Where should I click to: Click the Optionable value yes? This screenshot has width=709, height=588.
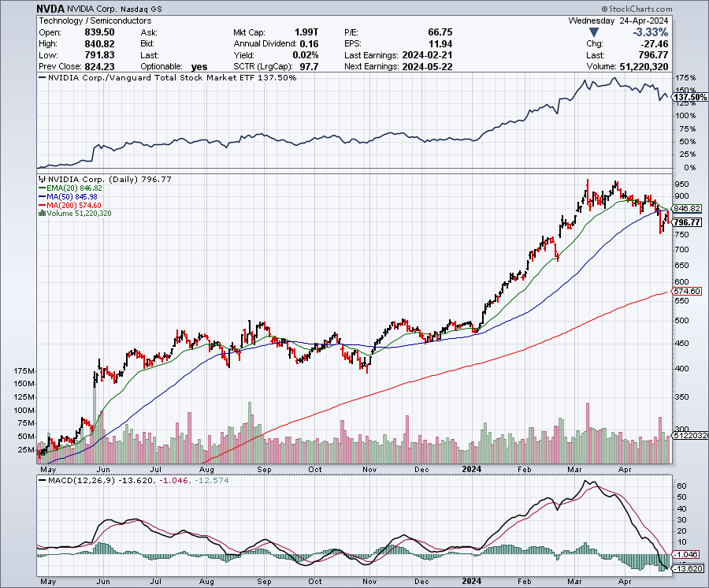click(x=199, y=67)
